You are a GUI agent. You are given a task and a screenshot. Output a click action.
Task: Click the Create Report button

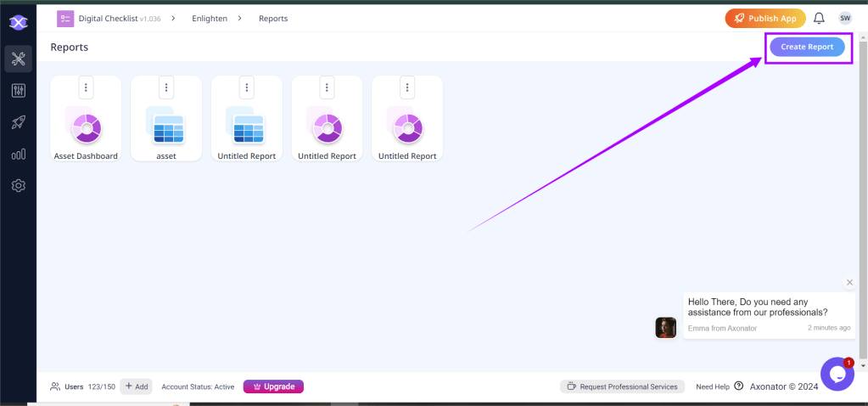[x=807, y=47]
